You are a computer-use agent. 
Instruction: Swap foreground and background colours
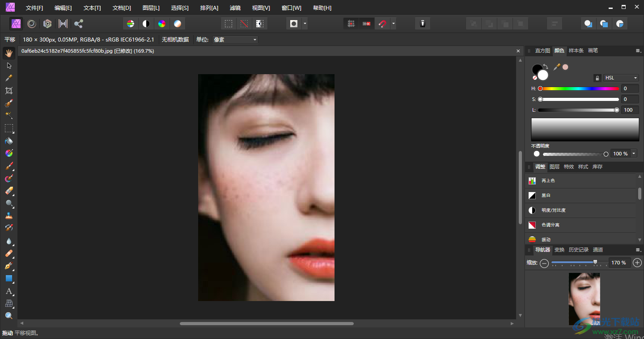546,67
